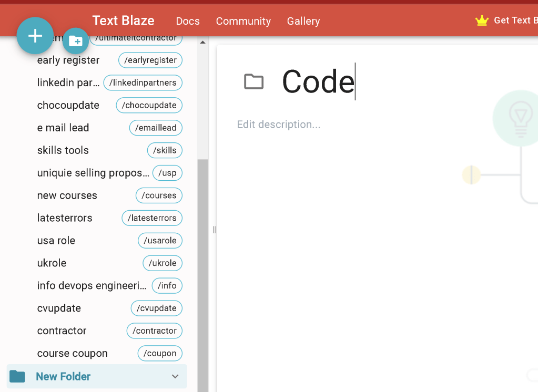Screen dimensions: 538x392
Task: Click the /earlyregister shortcut badge
Action: point(150,60)
